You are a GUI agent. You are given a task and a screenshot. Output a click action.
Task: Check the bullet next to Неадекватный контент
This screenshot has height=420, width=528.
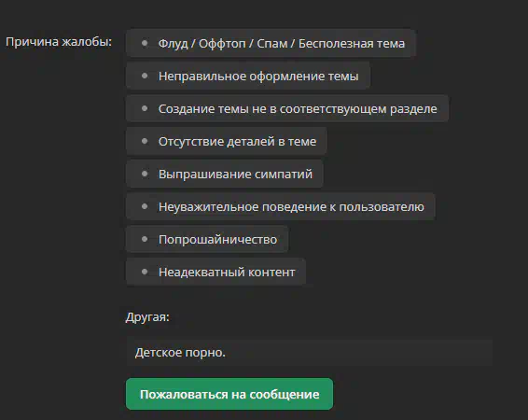click(145, 272)
